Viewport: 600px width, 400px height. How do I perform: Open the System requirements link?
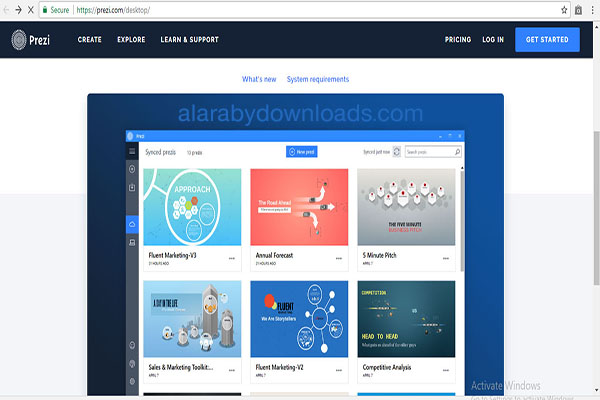(318, 79)
